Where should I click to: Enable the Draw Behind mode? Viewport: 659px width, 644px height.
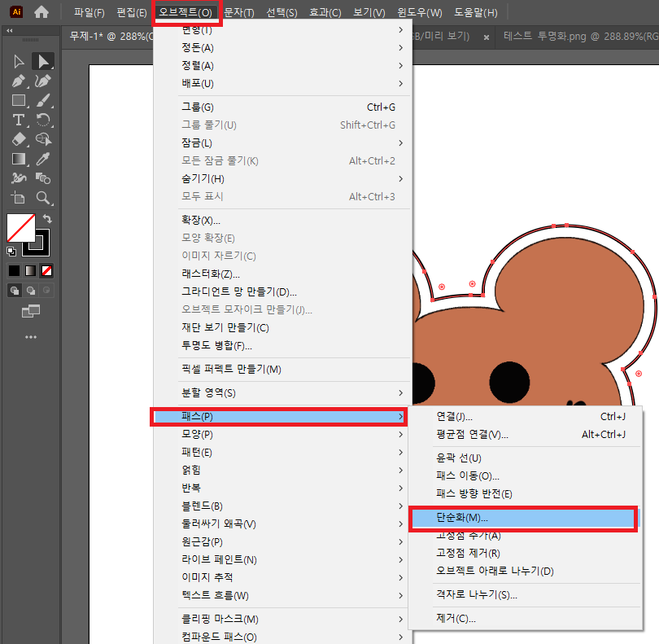31,290
